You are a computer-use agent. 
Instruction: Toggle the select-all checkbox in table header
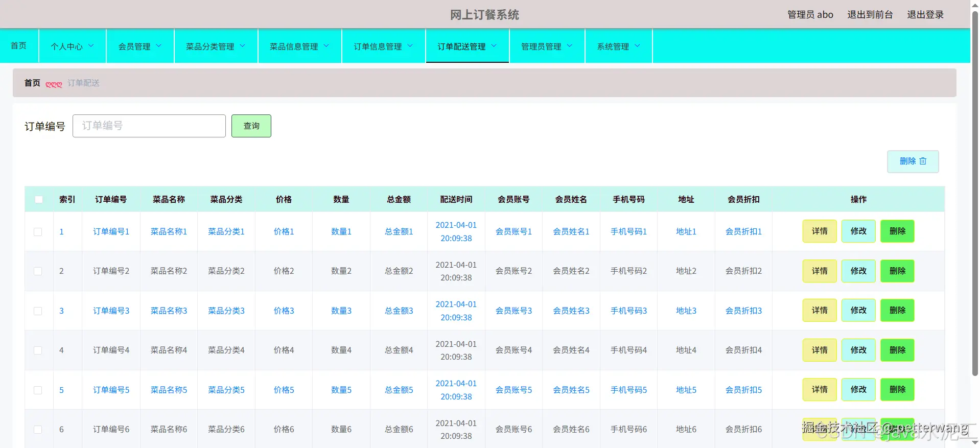pyautogui.click(x=39, y=199)
